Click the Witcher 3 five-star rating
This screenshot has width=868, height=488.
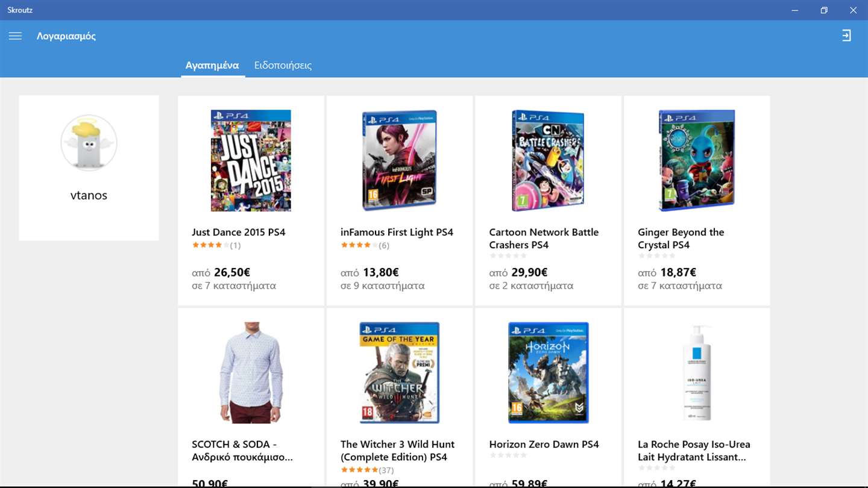tap(359, 470)
